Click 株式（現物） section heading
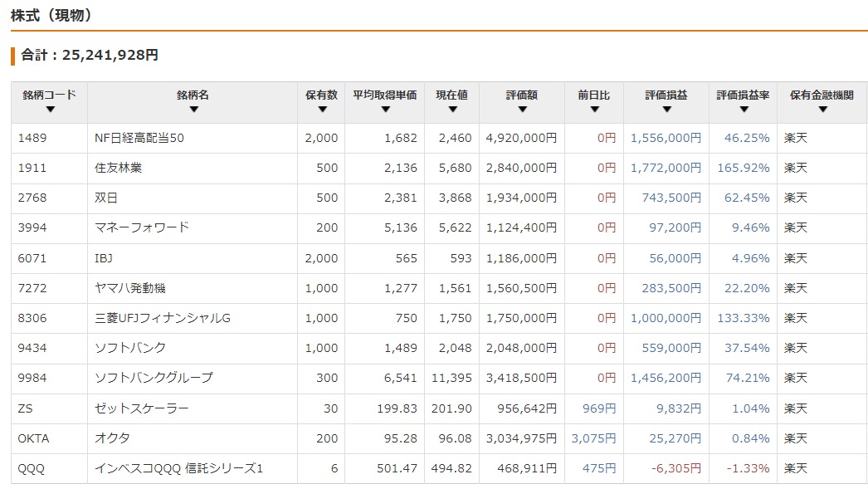 pyautogui.click(x=51, y=15)
